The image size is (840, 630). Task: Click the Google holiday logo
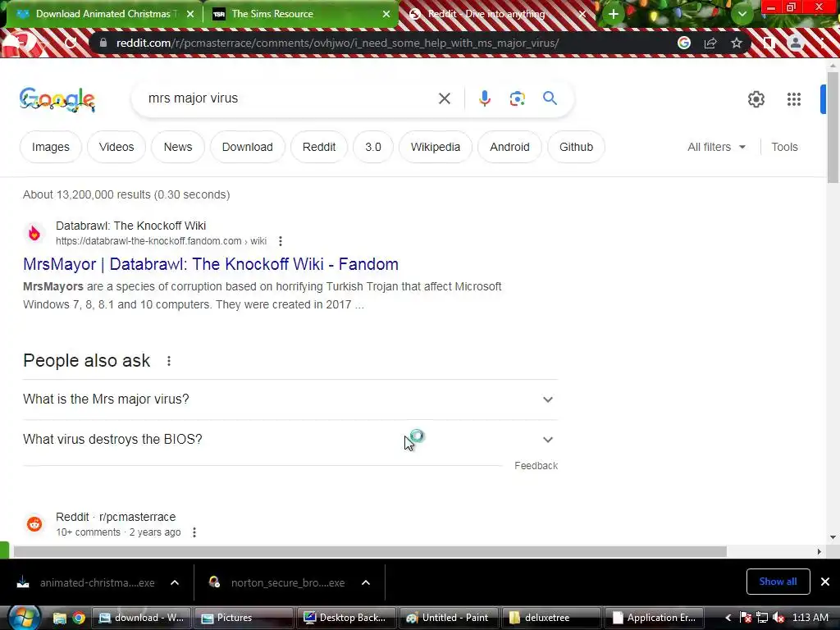[57, 99]
